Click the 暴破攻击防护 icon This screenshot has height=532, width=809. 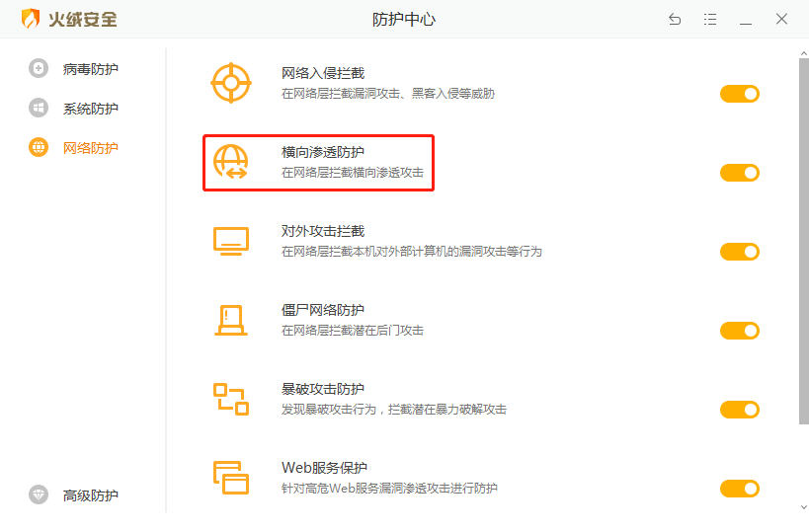(231, 399)
